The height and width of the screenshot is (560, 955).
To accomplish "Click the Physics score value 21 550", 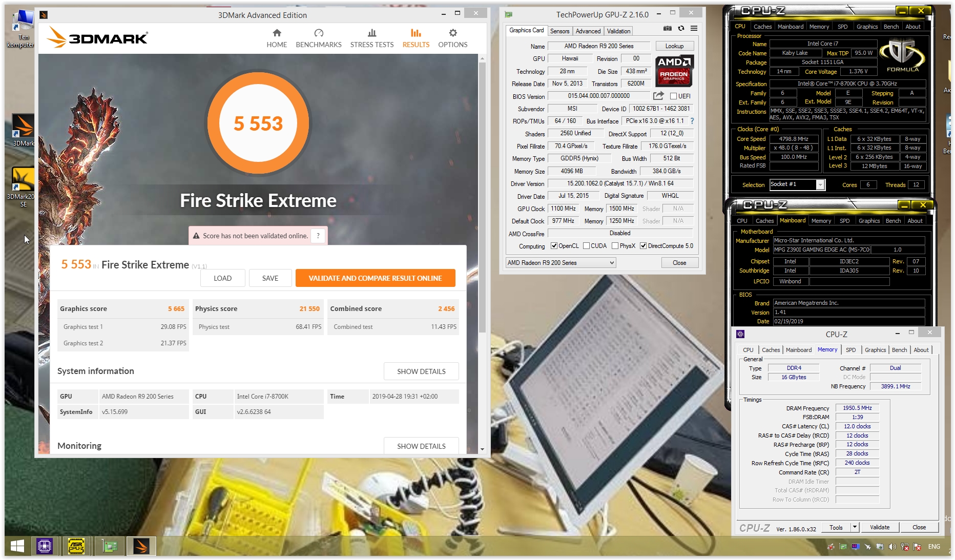I will 309,309.
